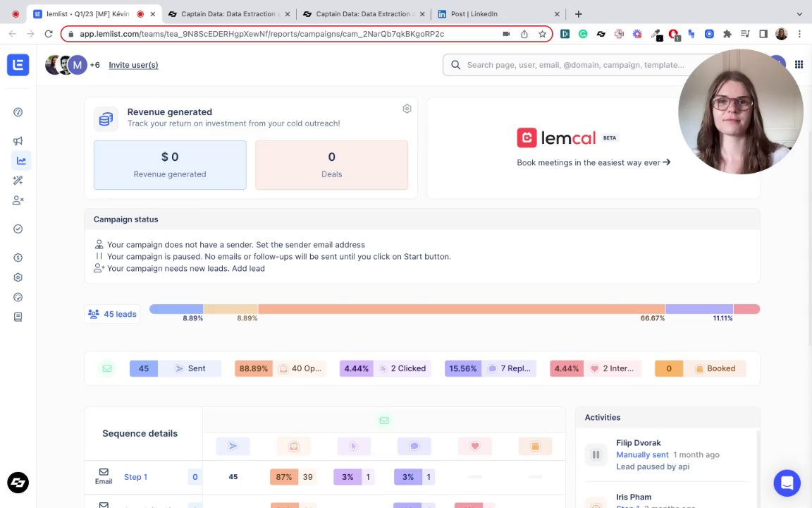The height and width of the screenshot is (508, 812).
Task: Click the app grid icon top right
Action: (799, 65)
